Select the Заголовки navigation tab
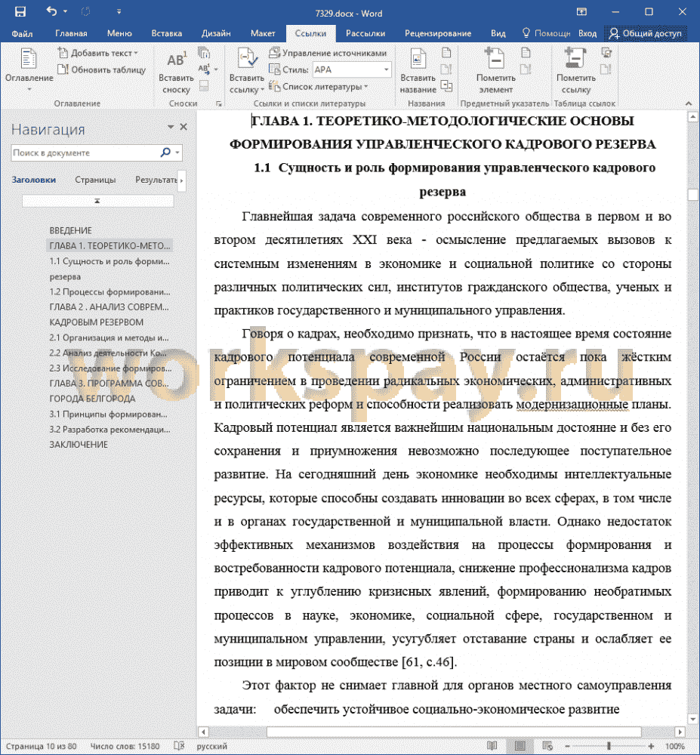 34,180
